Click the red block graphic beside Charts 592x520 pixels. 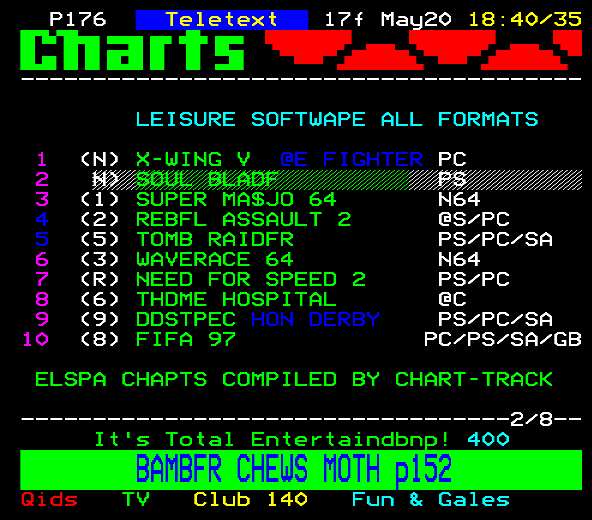click(x=423, y=50)
